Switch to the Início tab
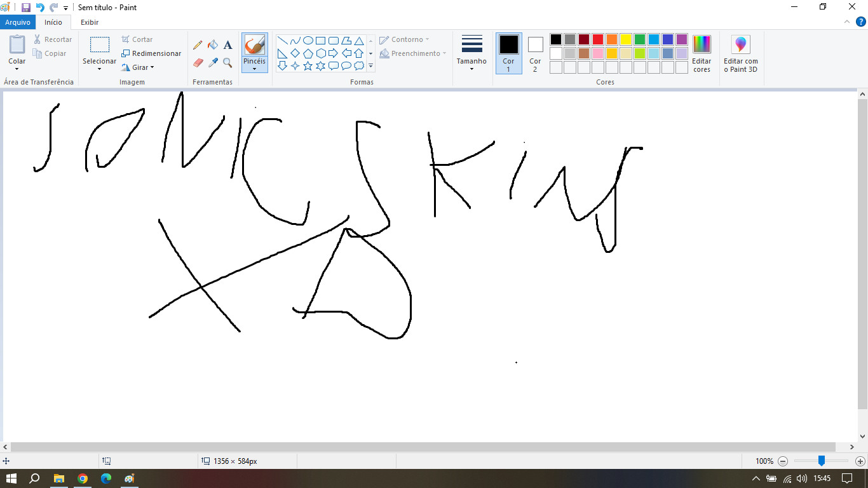 click(x=53, y=22)
